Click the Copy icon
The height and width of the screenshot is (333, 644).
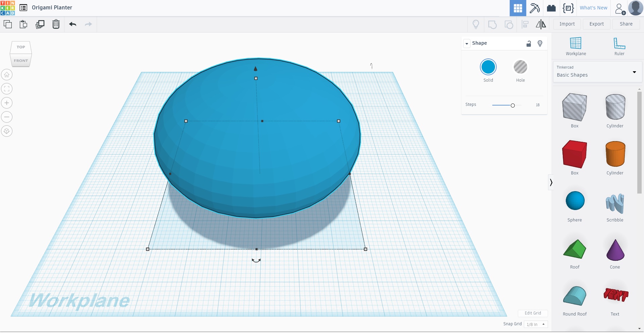8,24
